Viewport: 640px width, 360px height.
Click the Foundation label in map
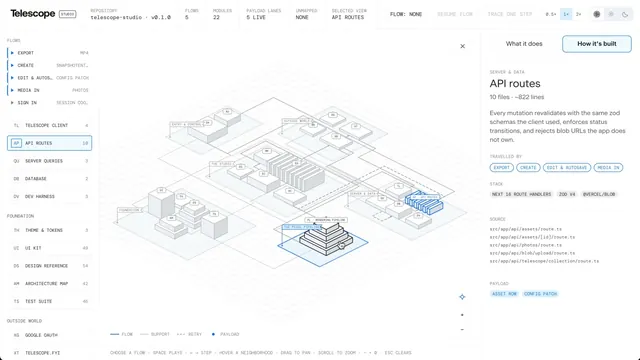click(130, 210)
